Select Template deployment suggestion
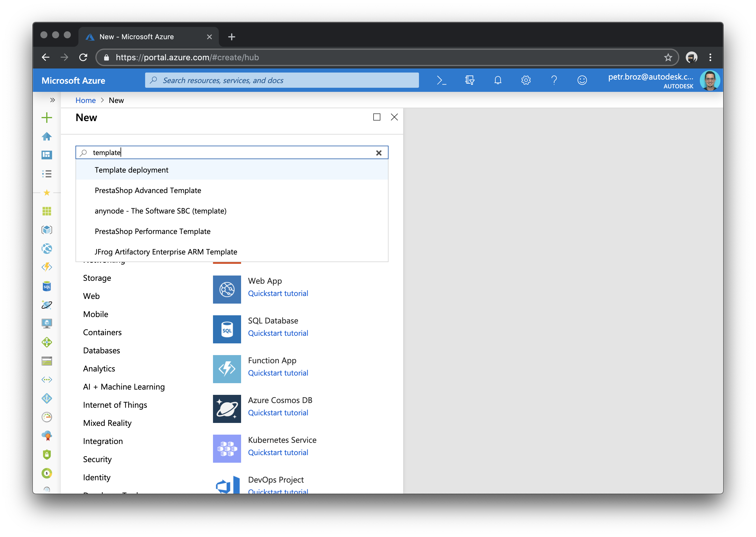The width and height of the screenshot is (756, 537). (232, 170)
